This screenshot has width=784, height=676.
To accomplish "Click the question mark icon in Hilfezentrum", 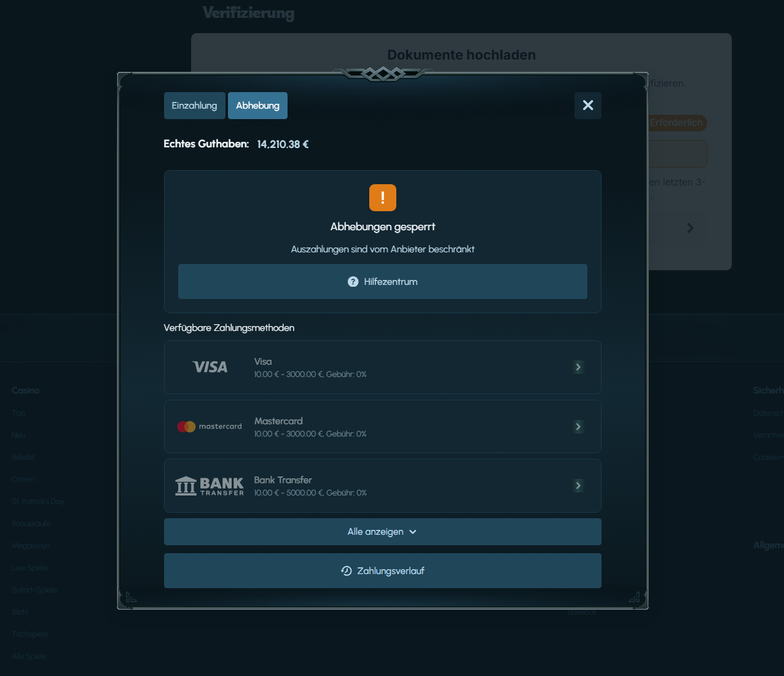I will pos(353,282).
